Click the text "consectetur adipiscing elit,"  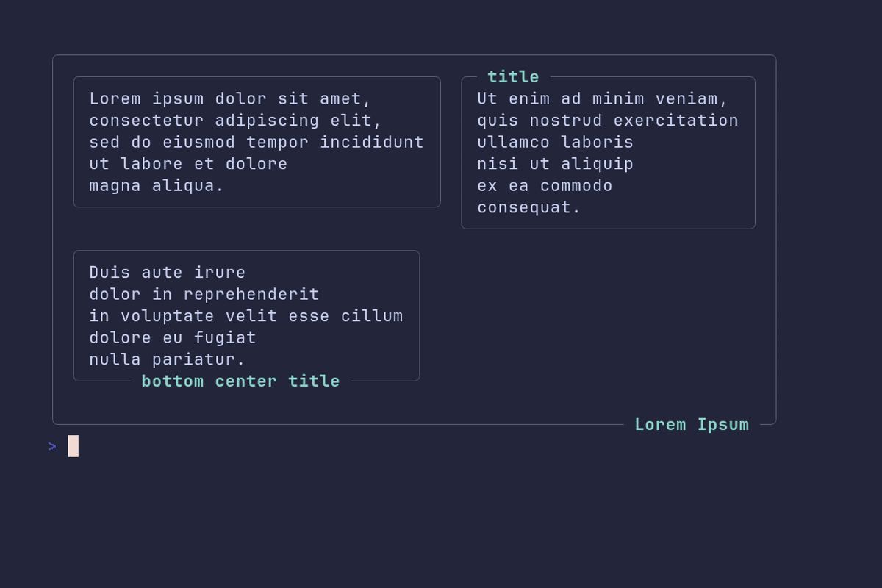(x=236, y=120)
